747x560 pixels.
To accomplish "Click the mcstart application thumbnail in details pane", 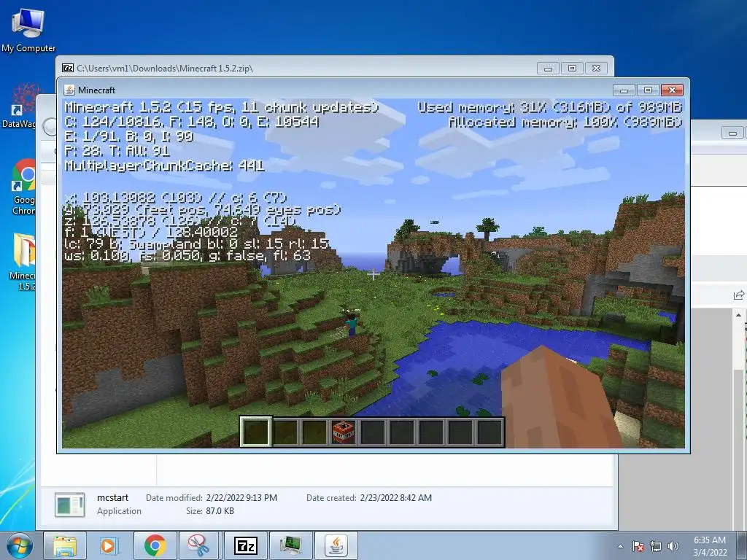I will [69, 505].
